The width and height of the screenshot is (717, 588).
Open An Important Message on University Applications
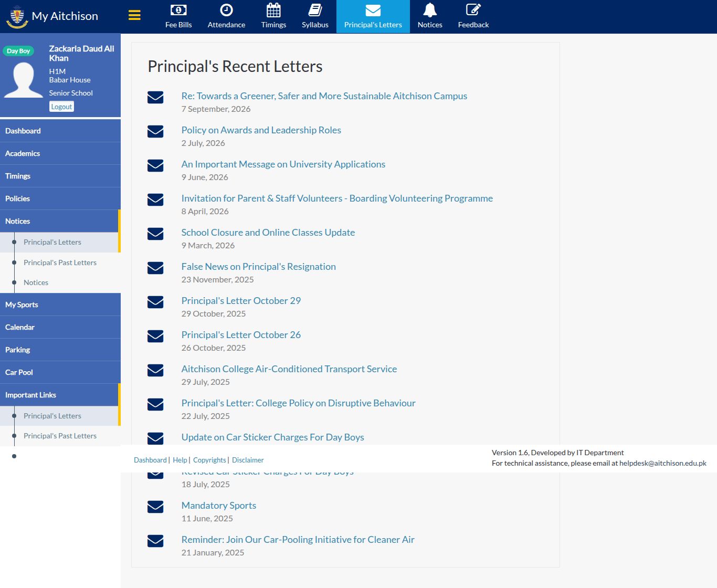(x=283, y=164)
